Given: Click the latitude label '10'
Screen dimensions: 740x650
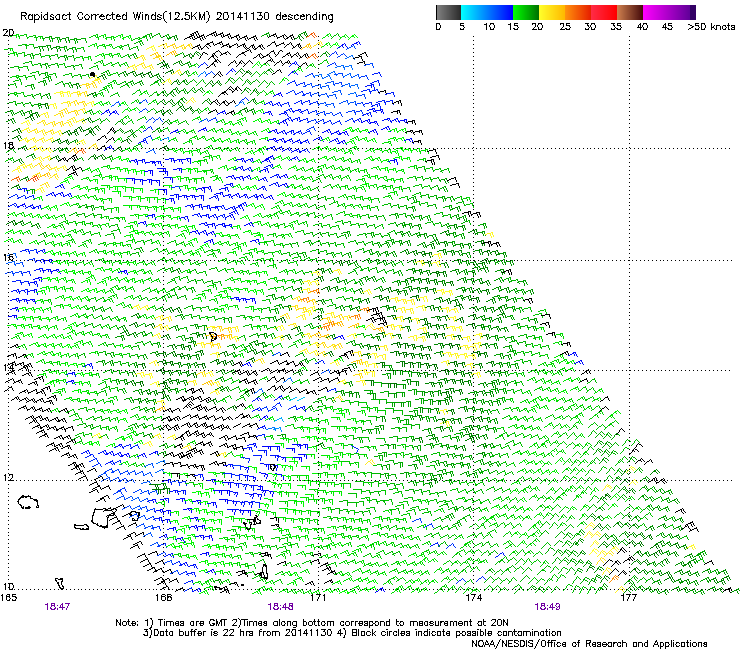Looking at the screenshot, I should (x=8, y=587).
